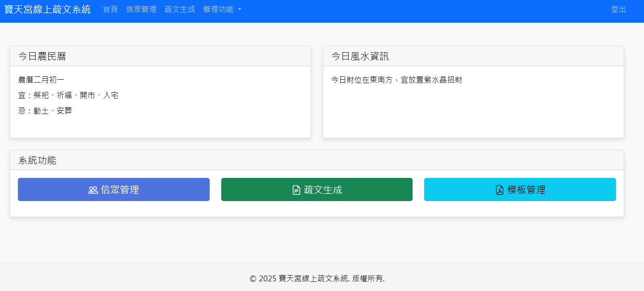Screen dimensions: 644x291
Task: Select the 信眾管理 blue button
Action: click(x=114, y=189)
